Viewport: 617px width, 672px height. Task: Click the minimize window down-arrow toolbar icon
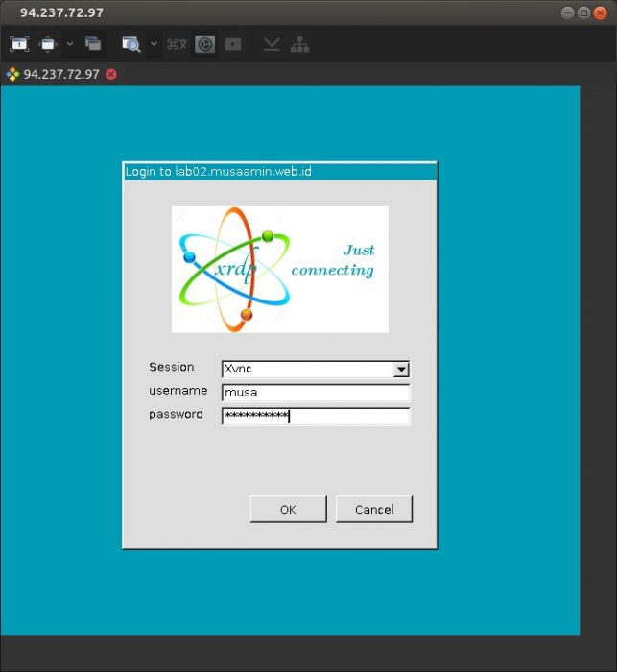click(272, 44)
